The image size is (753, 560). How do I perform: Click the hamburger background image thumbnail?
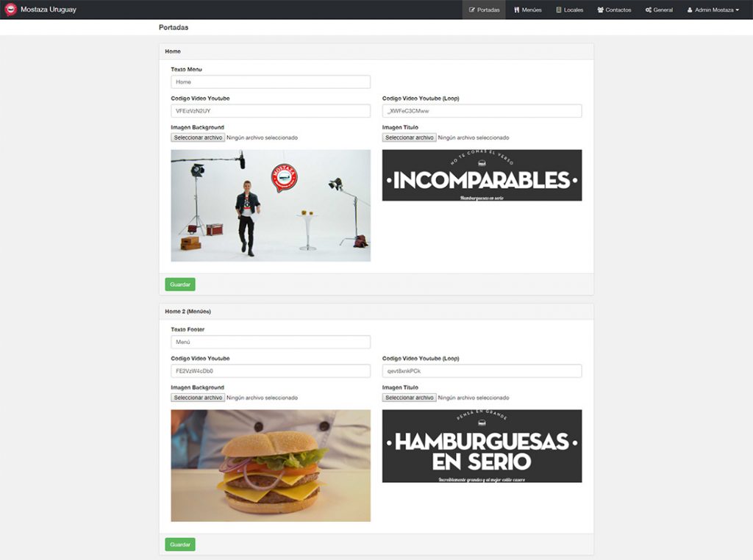pos(271,465)
